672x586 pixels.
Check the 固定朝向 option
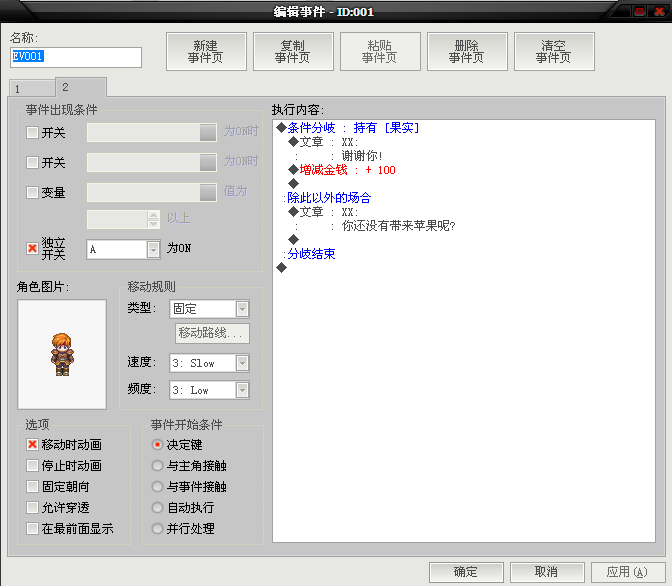(x=32, y=487)
